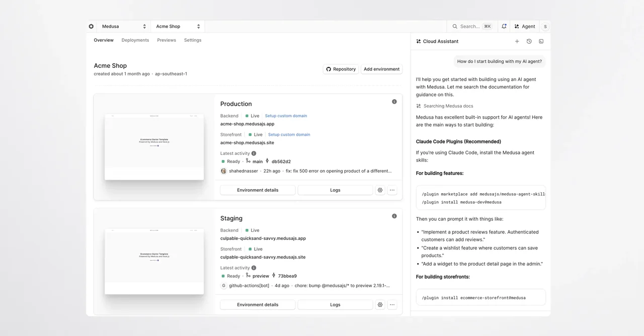Click Add environment button

tap(382, 69)
